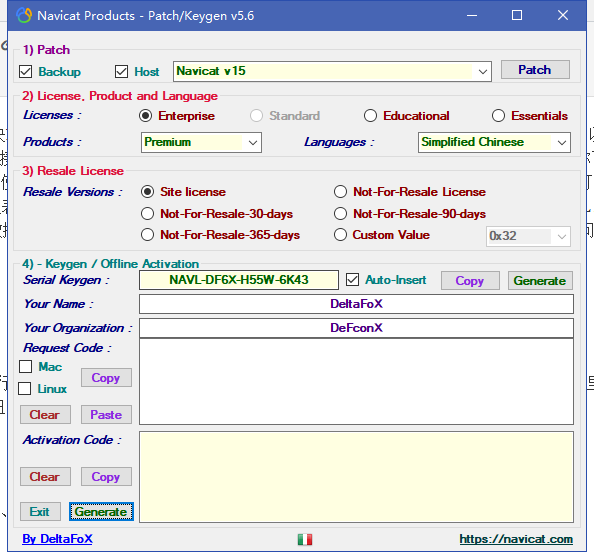Click Paste for Request Code
Viewport: 594px width, 559px height.
coord(106,415)
